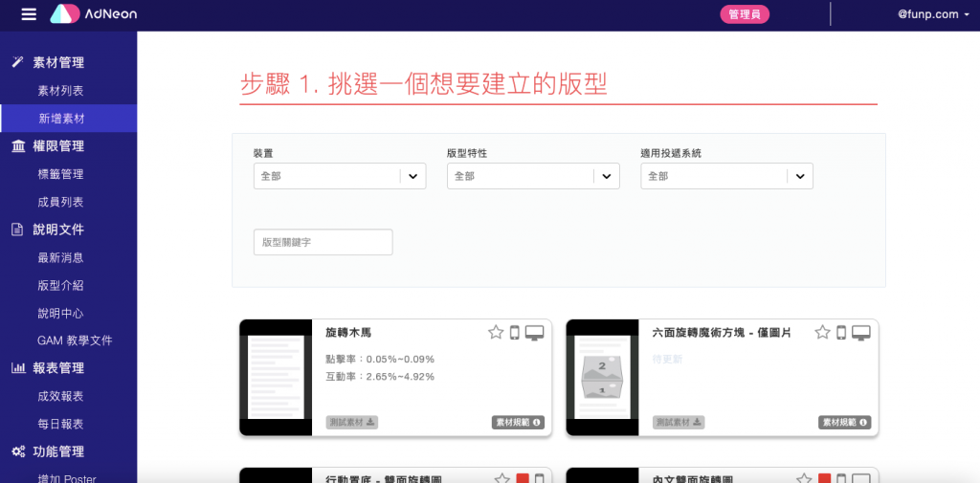Go to 說明中心 page
The image size is (980, 483).
60,313
